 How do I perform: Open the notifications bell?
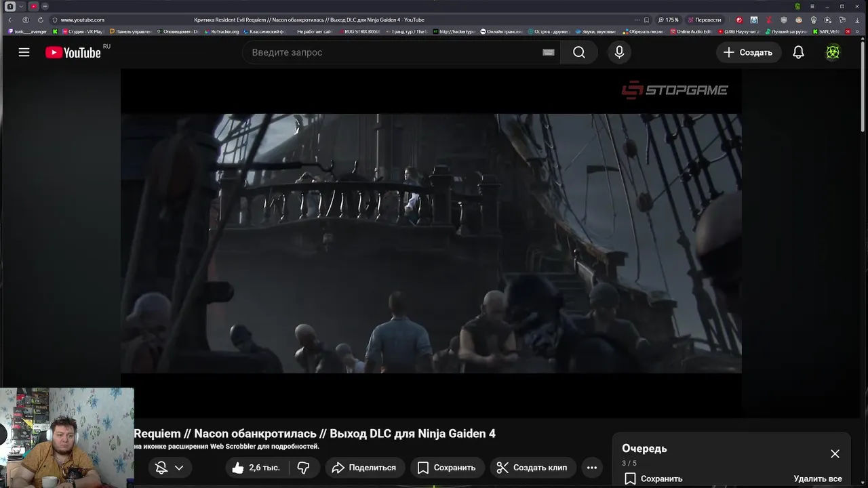(x=798, y=52)
